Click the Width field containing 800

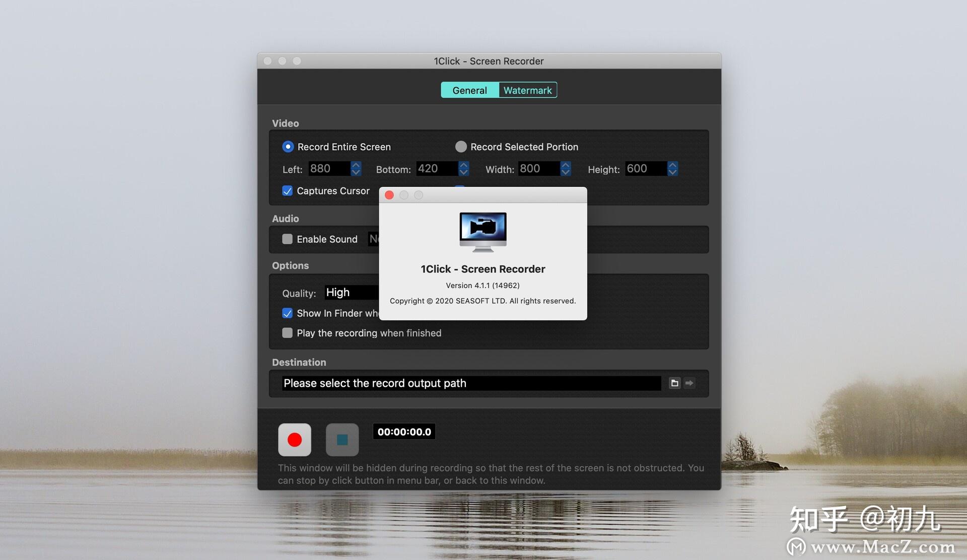click(x=539, y=169)
